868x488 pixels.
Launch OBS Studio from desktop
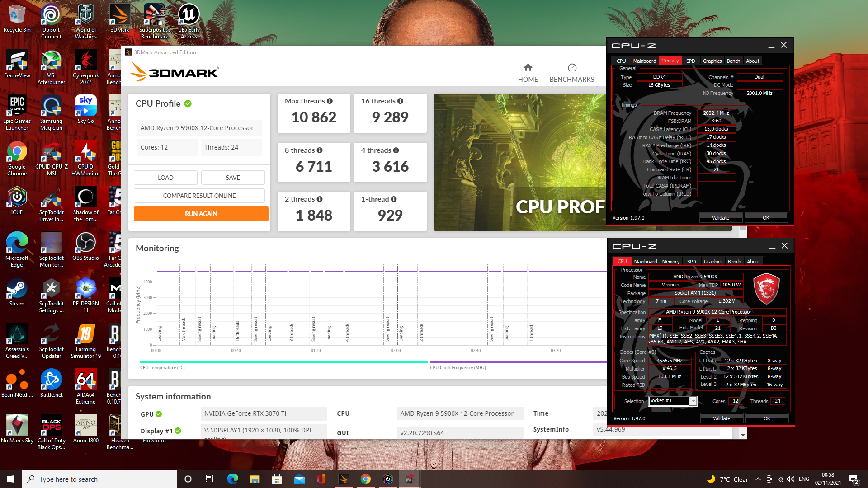[x=85, y=246]
